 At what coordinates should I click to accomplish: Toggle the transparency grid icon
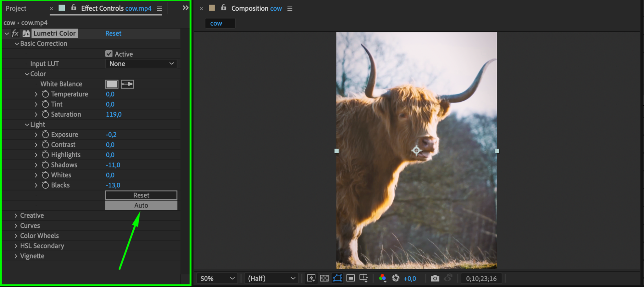[324, 278]
